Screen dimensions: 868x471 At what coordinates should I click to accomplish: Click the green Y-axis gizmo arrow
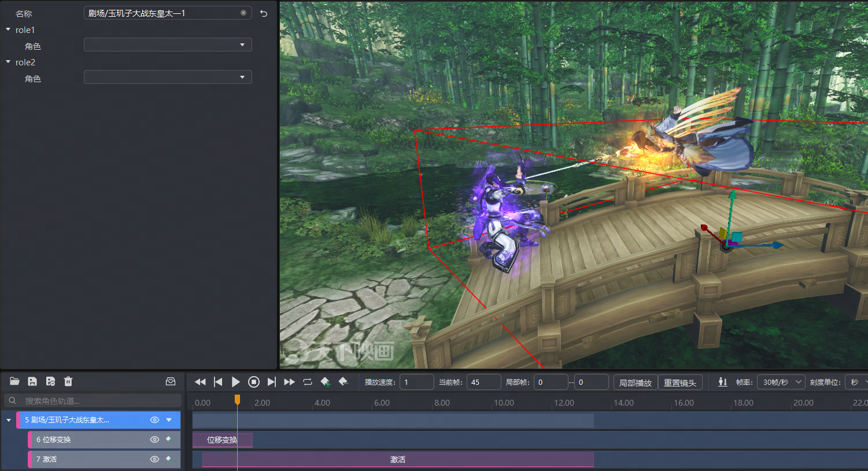coord(732,194)
